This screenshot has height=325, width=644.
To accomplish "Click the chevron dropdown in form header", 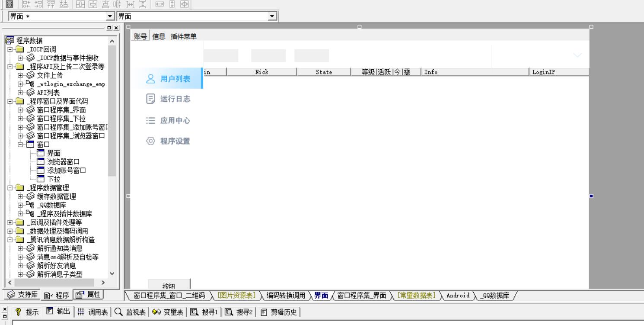I will pos(577,55).
